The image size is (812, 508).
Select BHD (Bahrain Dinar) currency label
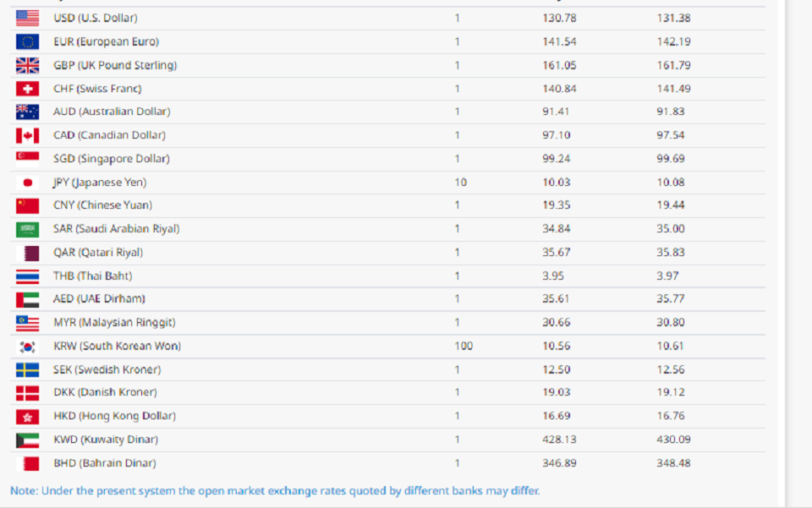tap(105, 463)
